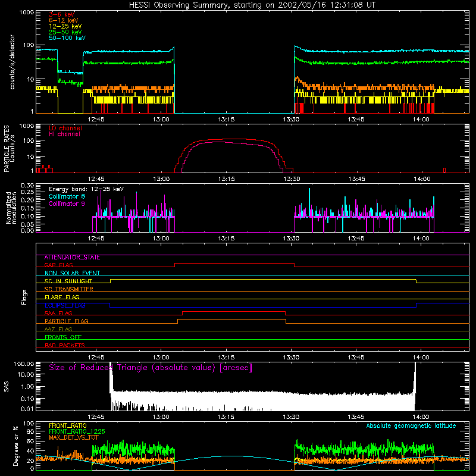The width and height of the screenshot is (476, 476).
Task: Click the yellow 12-25 keV count-rate legend entry
Action: click(x=65, y=26)
